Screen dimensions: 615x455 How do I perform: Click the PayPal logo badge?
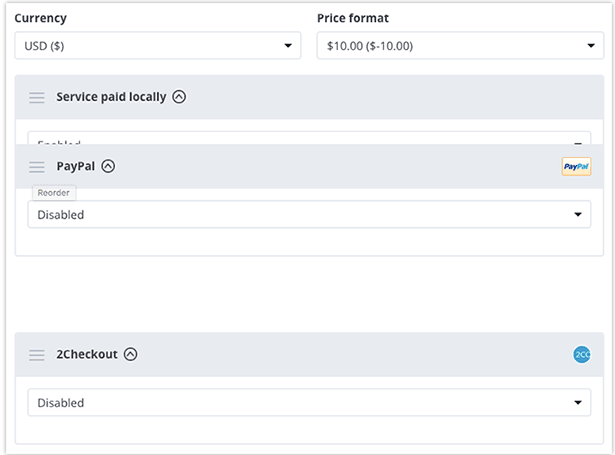576,166
